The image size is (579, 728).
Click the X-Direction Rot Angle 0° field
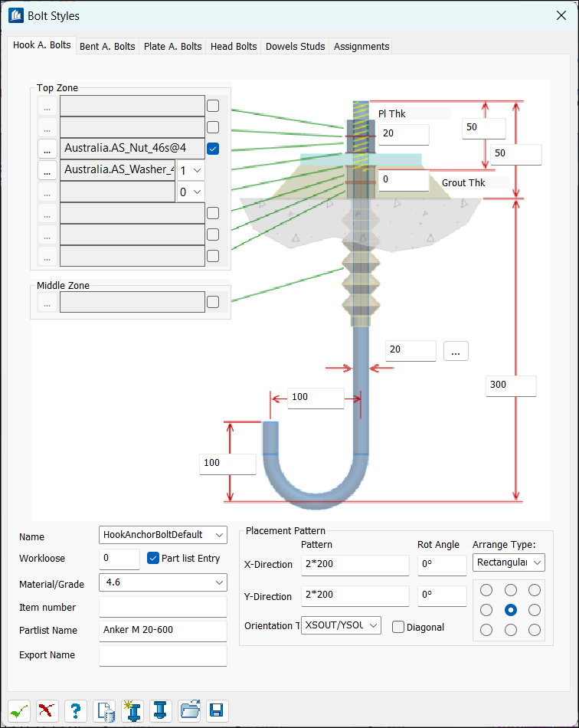click(442, 565)
